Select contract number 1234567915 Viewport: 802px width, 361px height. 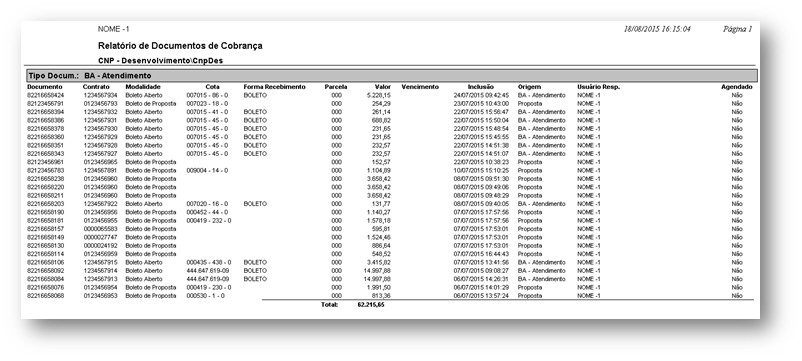point(100,262)
